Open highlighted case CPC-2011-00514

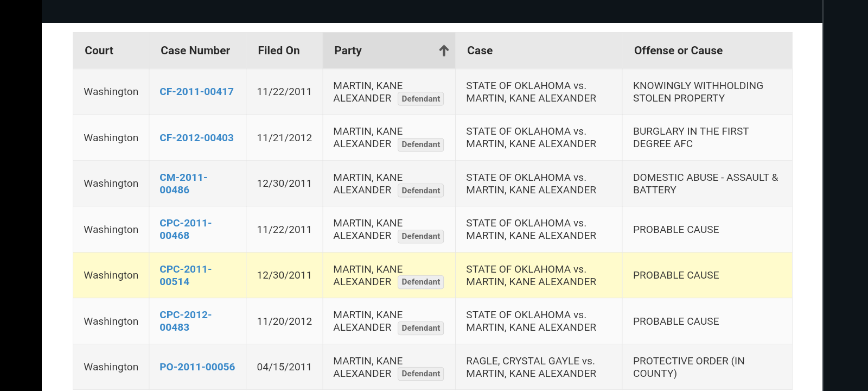(186, 275)
